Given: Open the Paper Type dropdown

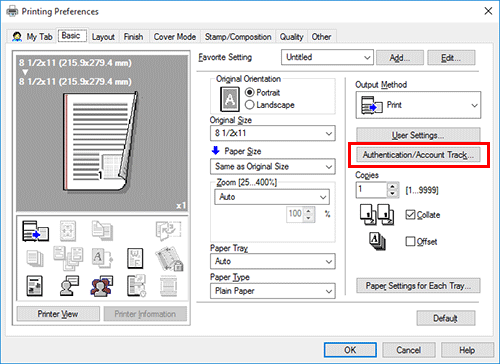Looking at the screenshot, I should coord(273,291).
